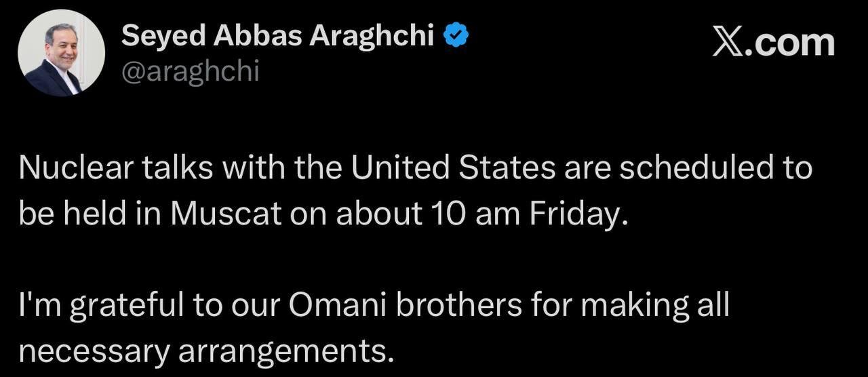Click the blue verified checkmark badge
The width and height of the screenshot is (868, 377).
pyautogui.click(x=456, y=35)
